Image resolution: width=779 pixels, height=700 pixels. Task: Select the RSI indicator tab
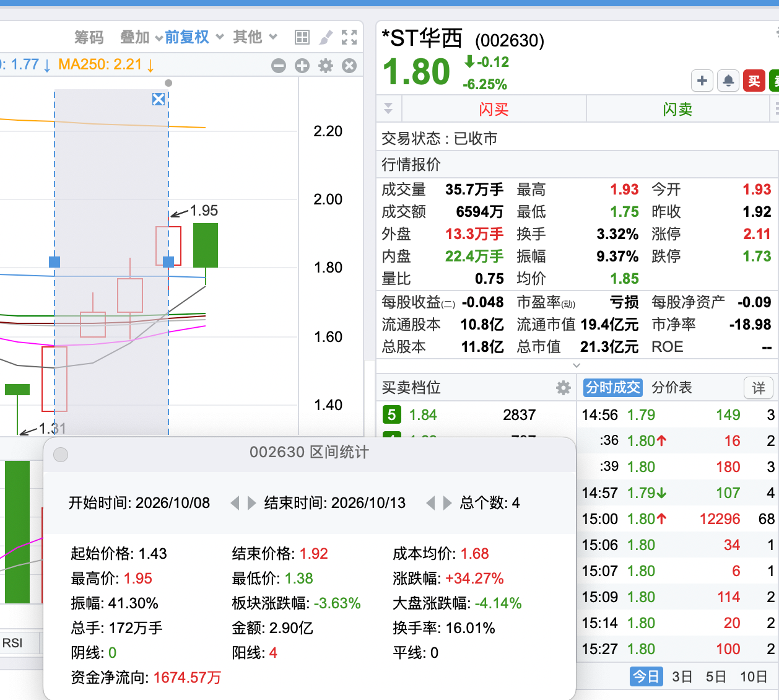click(x=12, y=643)
